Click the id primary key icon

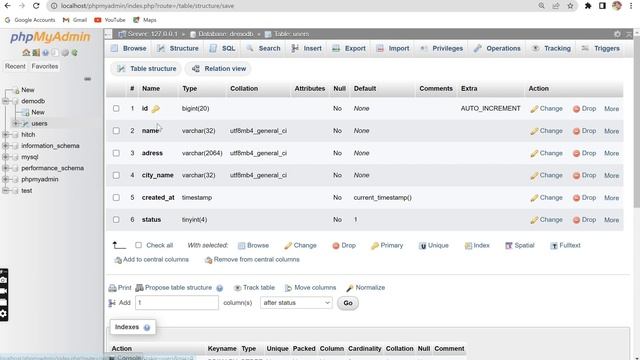click(156, 109)
